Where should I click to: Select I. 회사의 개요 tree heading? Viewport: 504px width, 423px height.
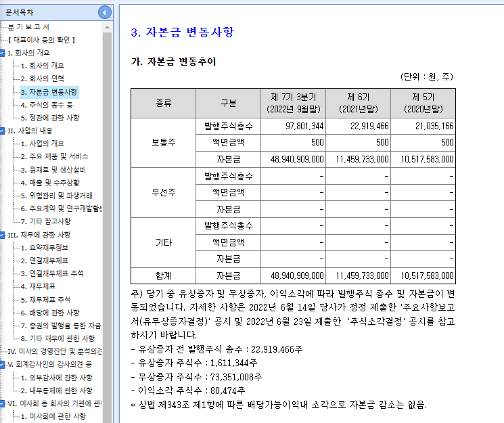28,53
